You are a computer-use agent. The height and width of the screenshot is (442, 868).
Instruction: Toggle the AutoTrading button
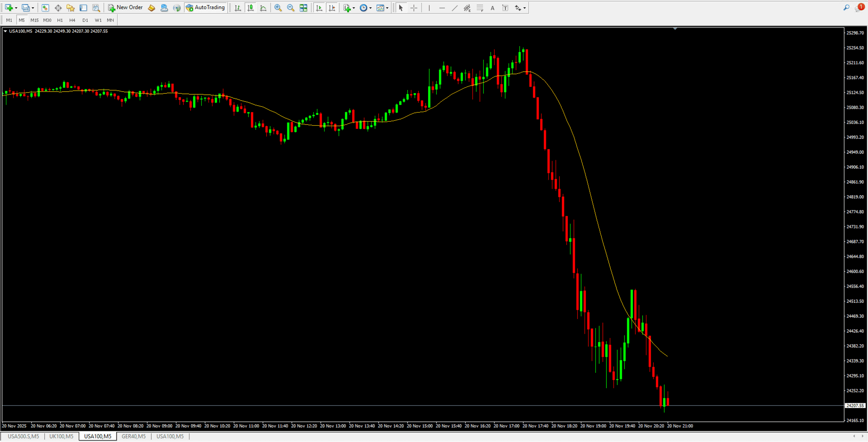pyautogui.click(x=206, y=8)
